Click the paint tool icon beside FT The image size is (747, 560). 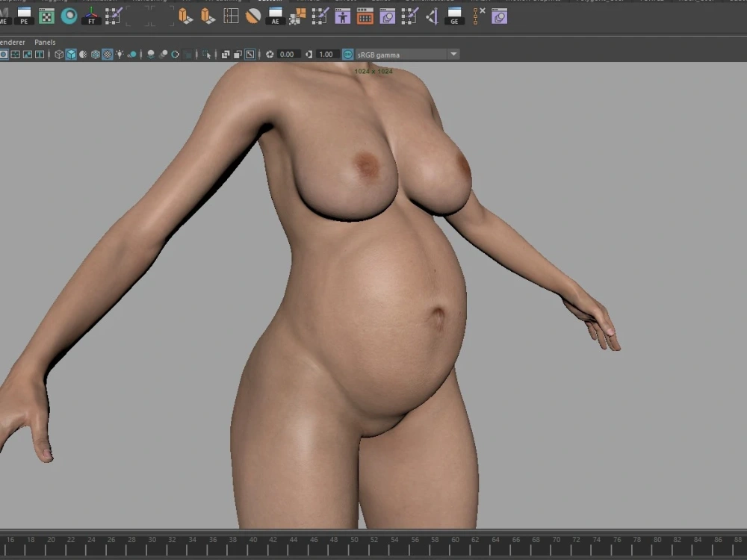[114, 16]
